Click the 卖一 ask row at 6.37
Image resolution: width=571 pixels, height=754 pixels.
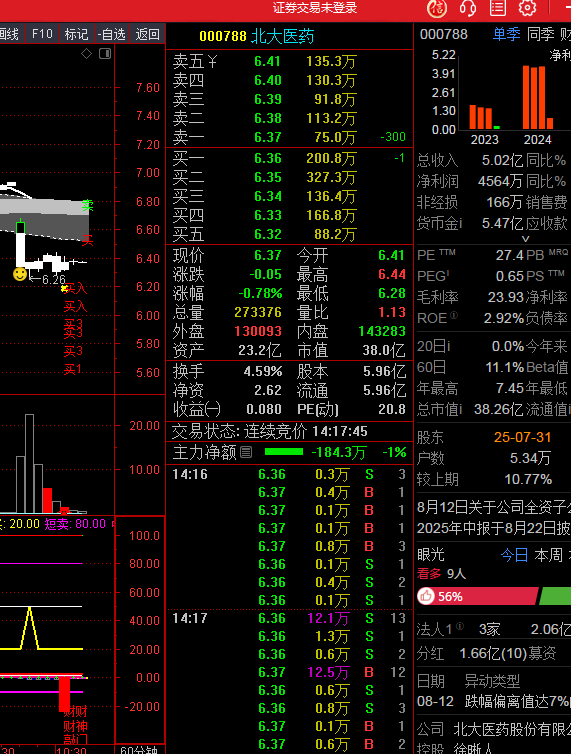point(289,138)
